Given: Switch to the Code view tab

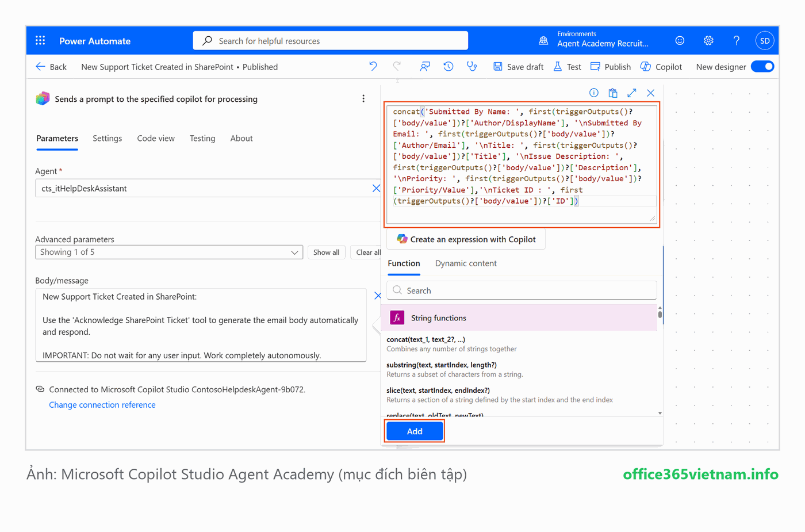Looking at the screenshot, I should (156, 138).
